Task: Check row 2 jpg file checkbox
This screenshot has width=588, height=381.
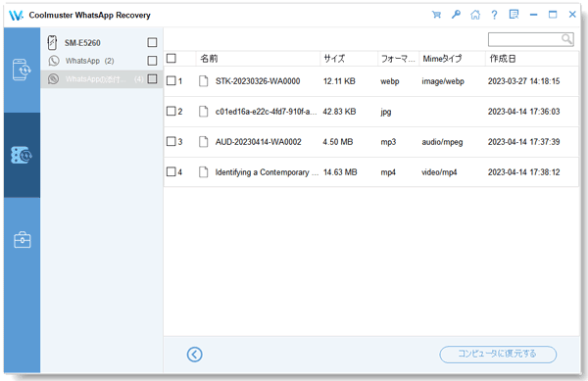Action: pos(171,111)
